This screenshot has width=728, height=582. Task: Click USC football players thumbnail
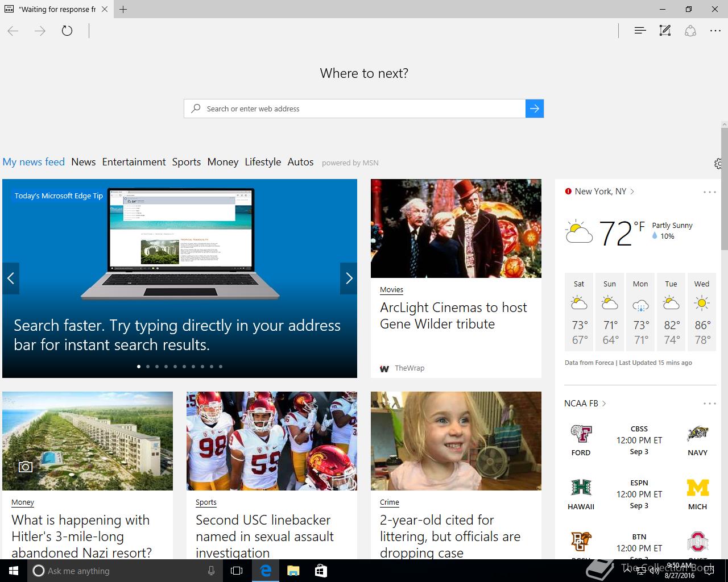coord(272,441)
